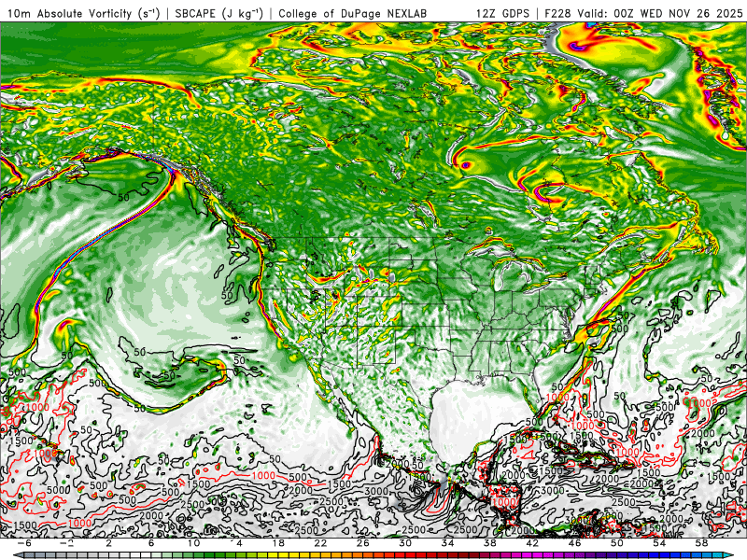Image resolution: width=747 pixels, height=560 pixels.
Task: Click the "46" color scale tick label
Action: click(x=574, y=543)
